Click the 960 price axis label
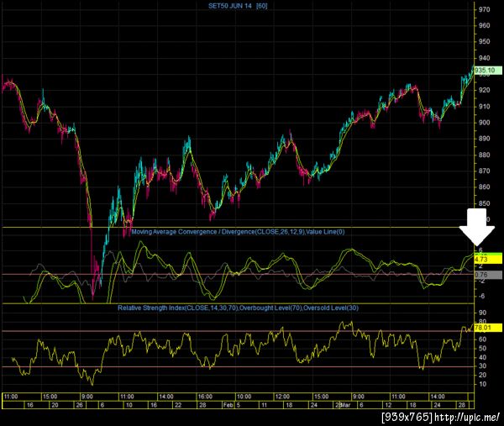504x426 pixels. pyautogui.click(x=484, y=25)
